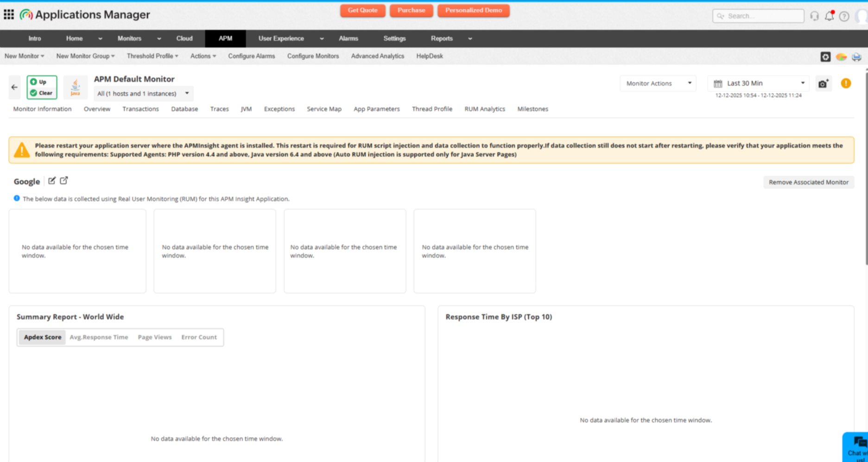The image size is (868, 462).
Task: Open the Monitor Actions dropdown
Action: point(658,83)
